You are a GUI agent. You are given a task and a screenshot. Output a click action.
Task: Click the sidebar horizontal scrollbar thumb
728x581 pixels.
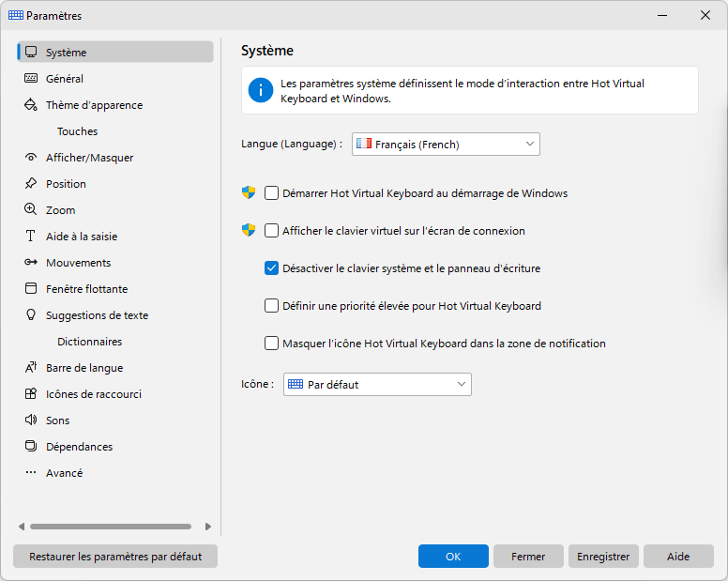[x=111, y=527]
